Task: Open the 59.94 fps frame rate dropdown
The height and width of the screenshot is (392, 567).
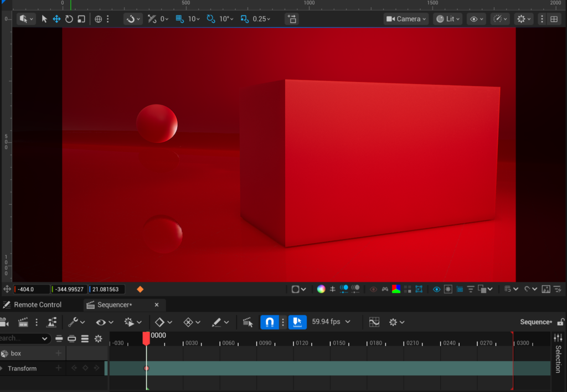Action: 331,322
